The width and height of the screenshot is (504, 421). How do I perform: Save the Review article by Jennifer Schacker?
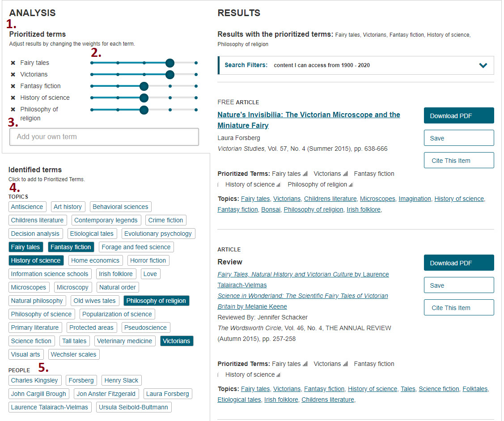(x=458, y=285)
